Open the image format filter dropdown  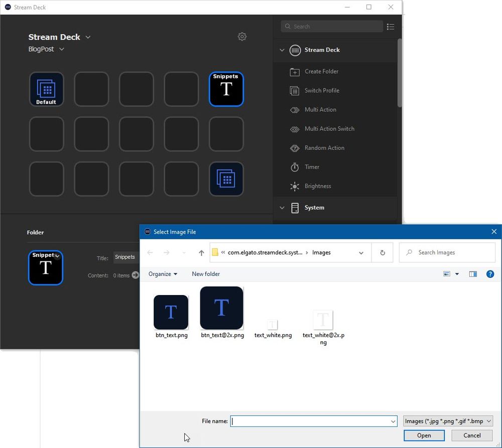(447, 421)
